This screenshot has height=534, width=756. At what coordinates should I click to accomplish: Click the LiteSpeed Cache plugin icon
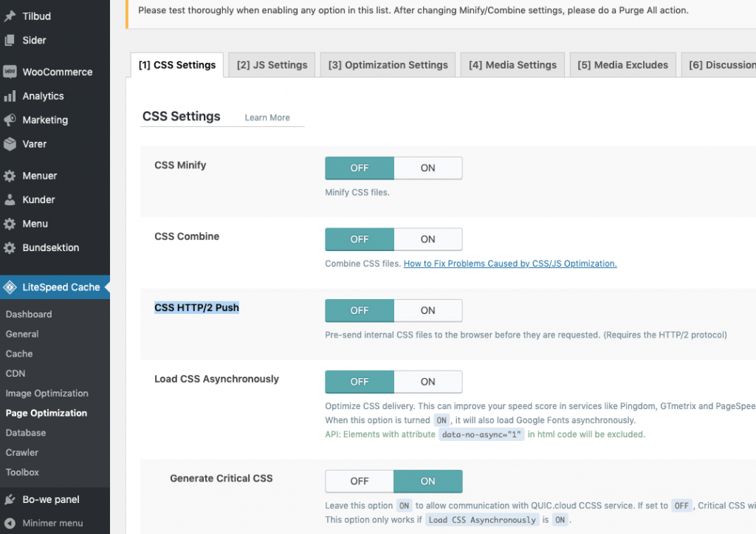pyautogui.click(x=9, y=287)
